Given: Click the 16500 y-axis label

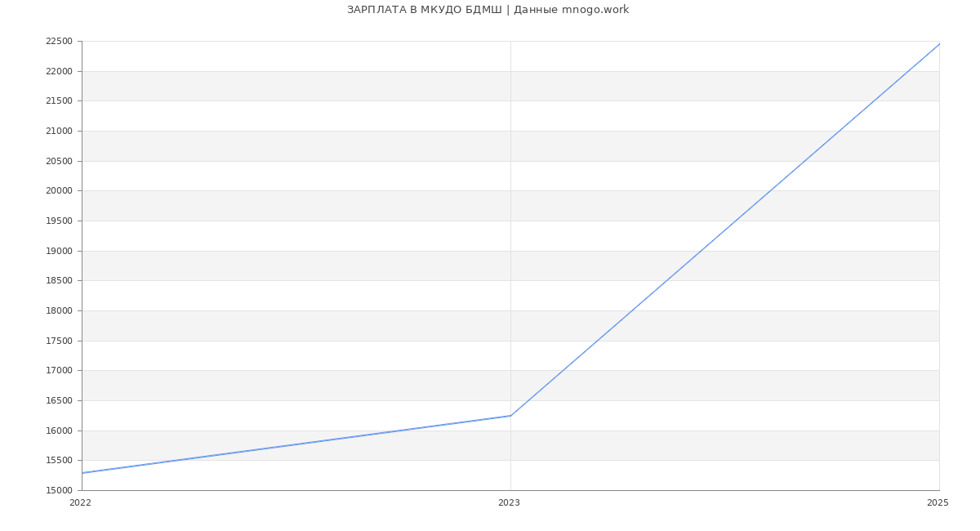Looking at the screenshot, I should point(59,401).
